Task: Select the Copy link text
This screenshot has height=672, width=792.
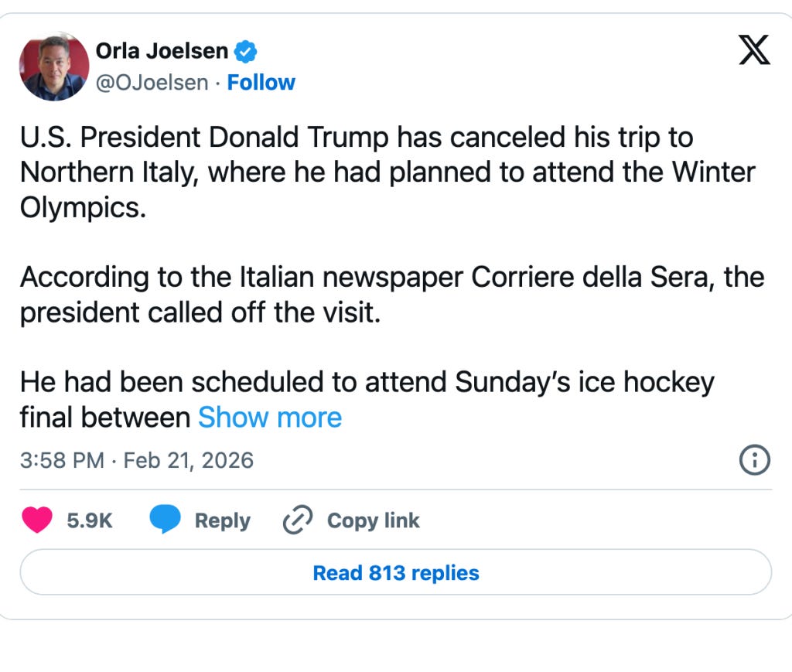Action: coord(373,520)
